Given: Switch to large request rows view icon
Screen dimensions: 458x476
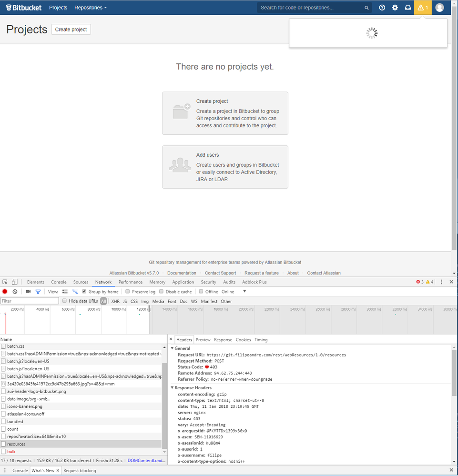Looking at the screenshot, I should tap(65, 292).
